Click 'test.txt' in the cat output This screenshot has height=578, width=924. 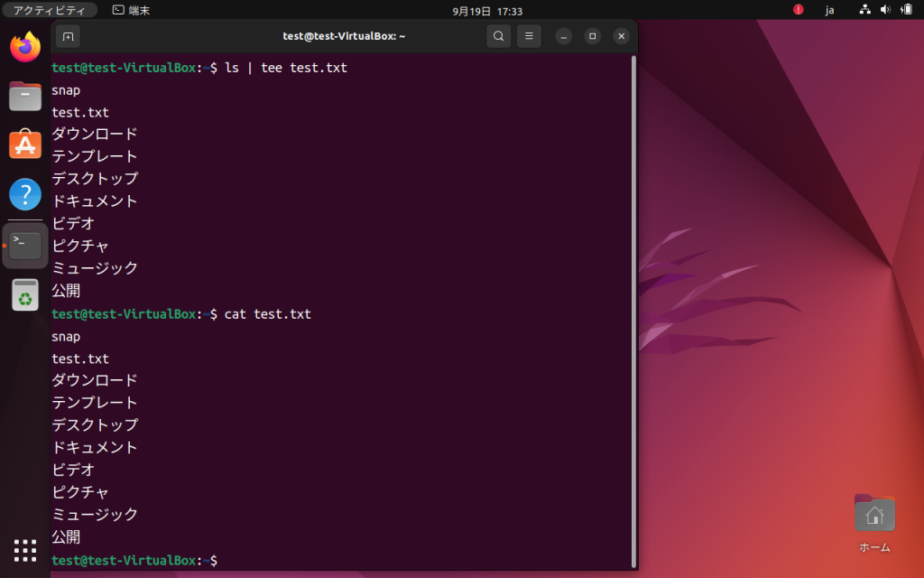(x=80, y=359)
